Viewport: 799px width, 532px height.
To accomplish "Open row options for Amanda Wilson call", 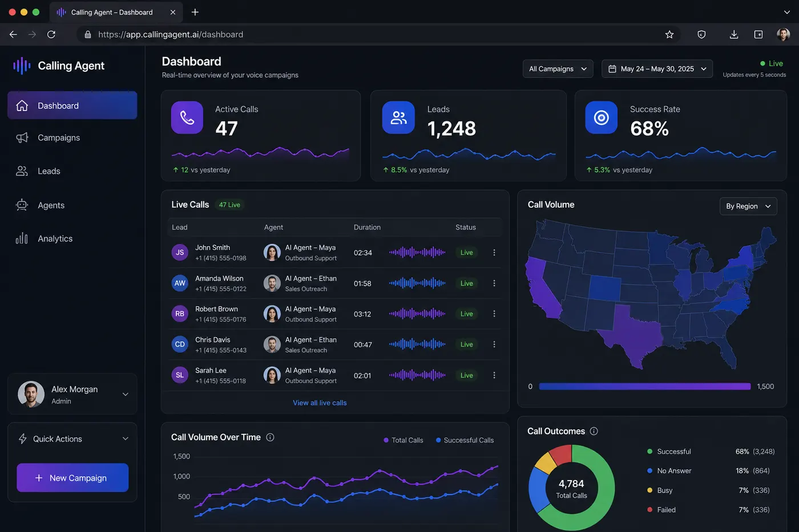I will 494,283.
